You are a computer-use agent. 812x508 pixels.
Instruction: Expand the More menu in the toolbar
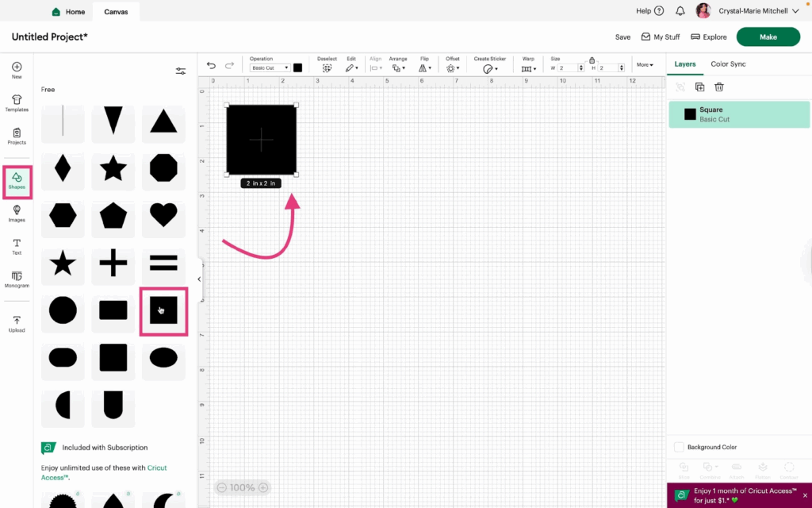[x=645, y=65]
